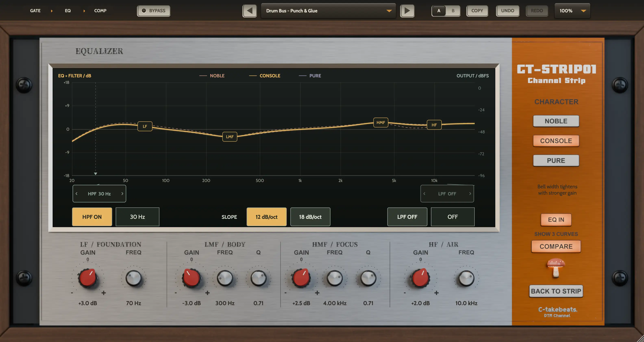Select the LF node on the EQ curve
The height and width of the screenshot is (342, 644).
[145, 126]
